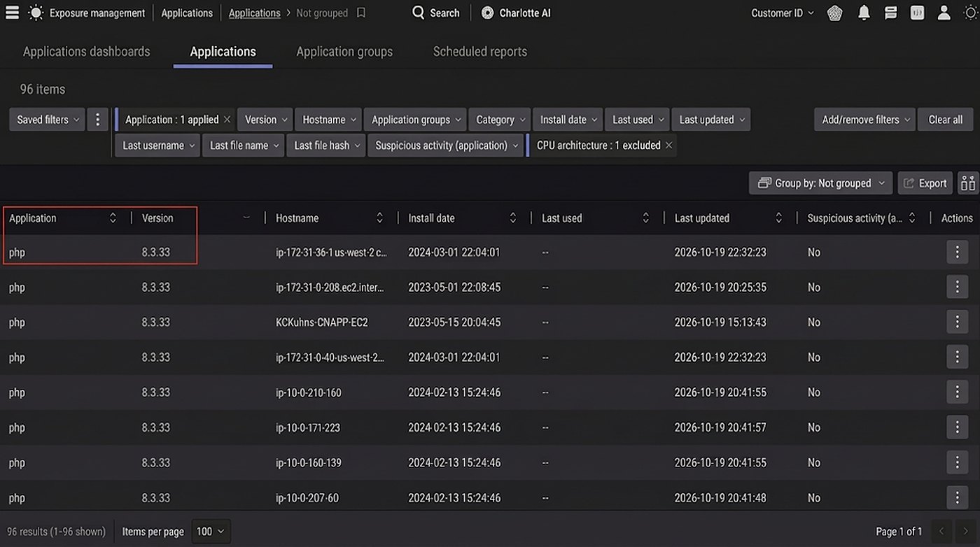Open the Scheduled reports tab
Screen dimensions: 980x547
point(480,52)
